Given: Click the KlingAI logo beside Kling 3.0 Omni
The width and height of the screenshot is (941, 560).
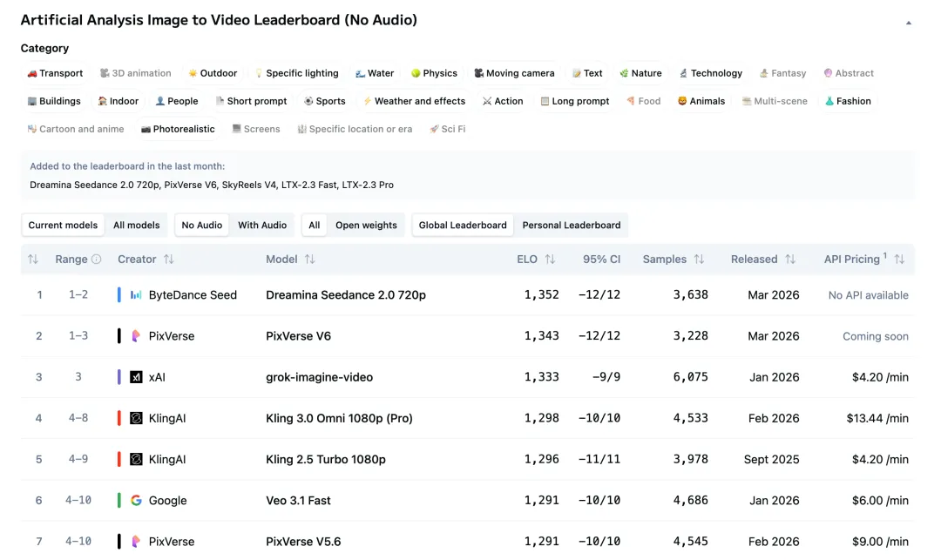Looking at the screenshot, I should pos(136,418).
